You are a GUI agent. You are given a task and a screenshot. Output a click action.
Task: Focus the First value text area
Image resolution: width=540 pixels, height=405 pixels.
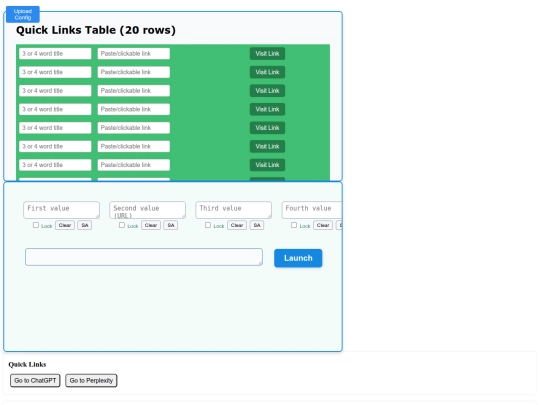[61, 210]
